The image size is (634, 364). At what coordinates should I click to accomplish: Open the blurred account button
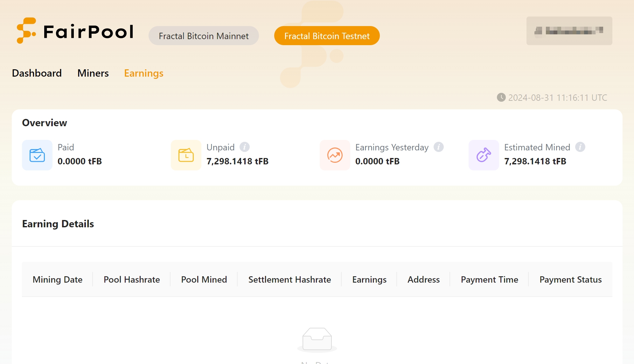click(x=569, y=31)
